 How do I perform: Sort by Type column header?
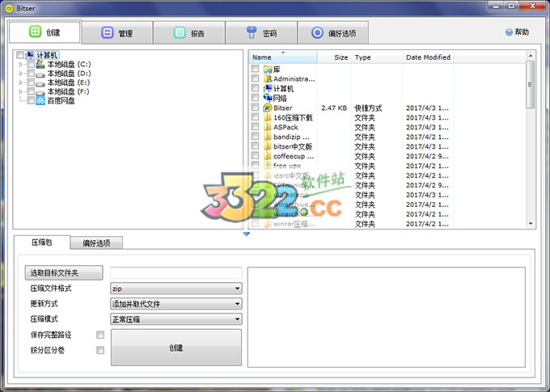click(x=377, y=57)
